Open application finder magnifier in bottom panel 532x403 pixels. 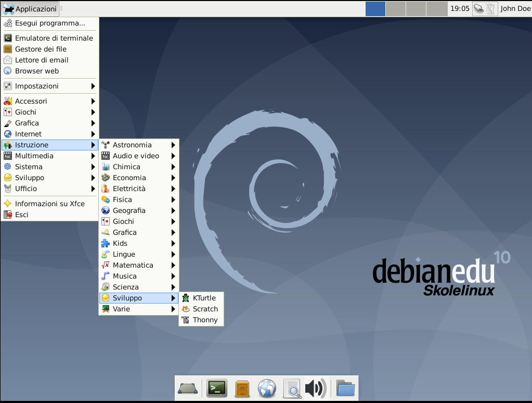tap(292, 388)
